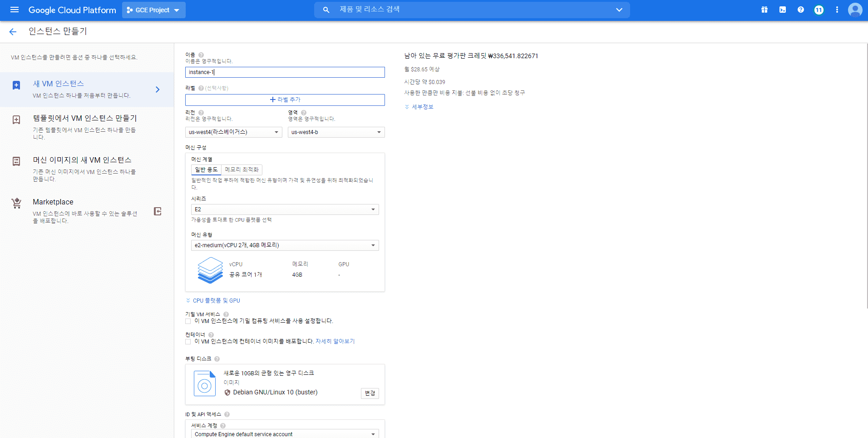Select the 일반 용도 machine family tab
The width and height of the screenshot is (868, 438).
(x=206, y=170)
